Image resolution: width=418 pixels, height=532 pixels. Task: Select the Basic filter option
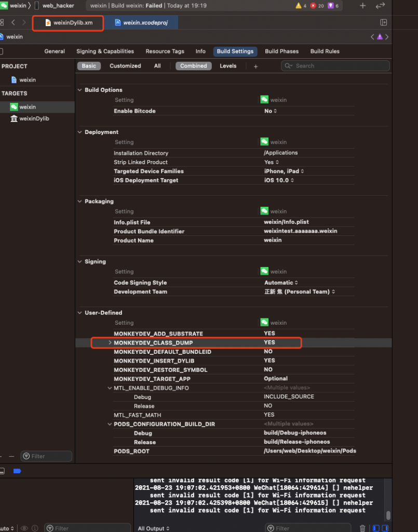click(x=89, y=66)
